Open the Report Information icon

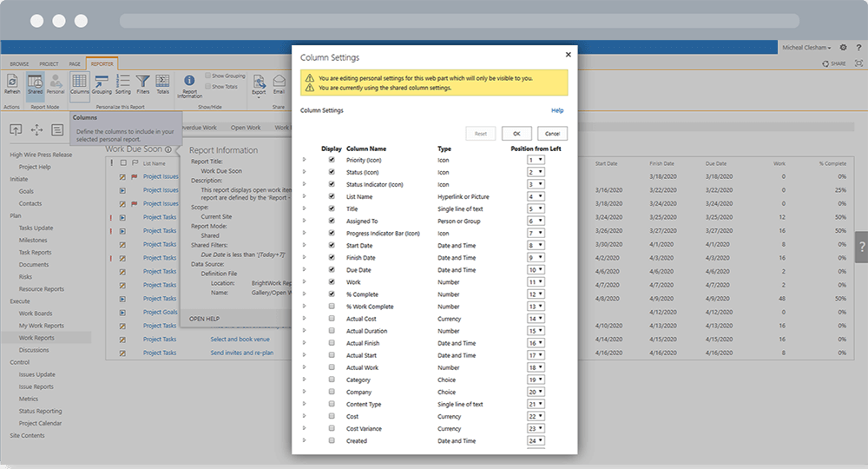coord(189,83)
